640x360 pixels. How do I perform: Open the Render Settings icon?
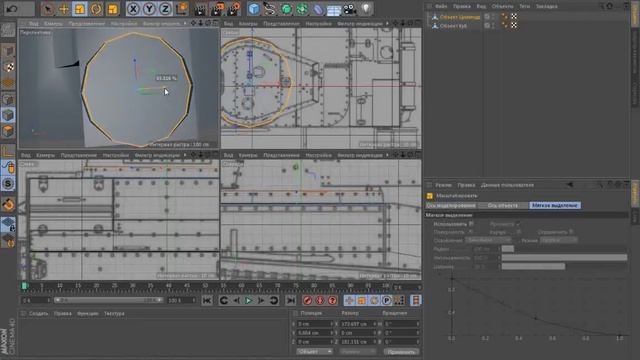(x=234, y=9)
